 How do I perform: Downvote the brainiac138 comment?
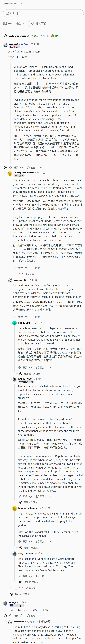point(26,317)
